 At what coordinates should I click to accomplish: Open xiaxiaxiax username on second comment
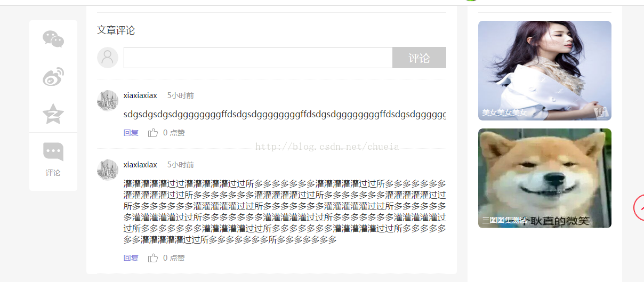pos(140,165)
